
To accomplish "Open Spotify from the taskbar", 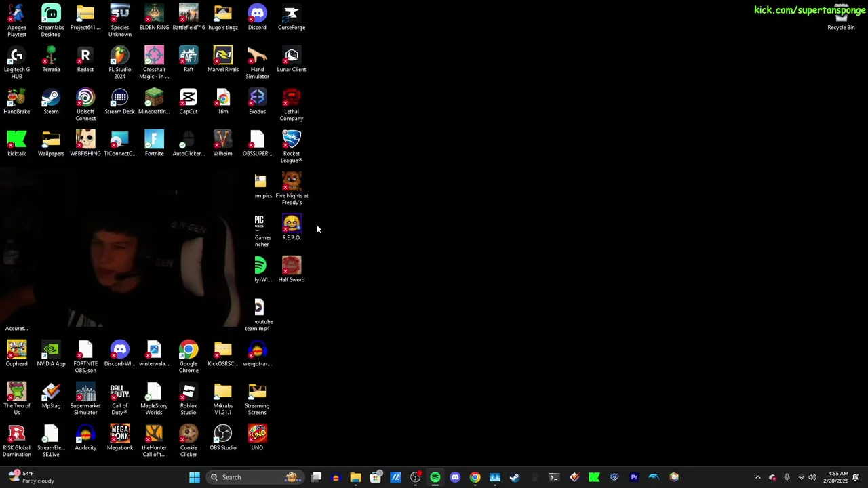I will coord(435,477).
